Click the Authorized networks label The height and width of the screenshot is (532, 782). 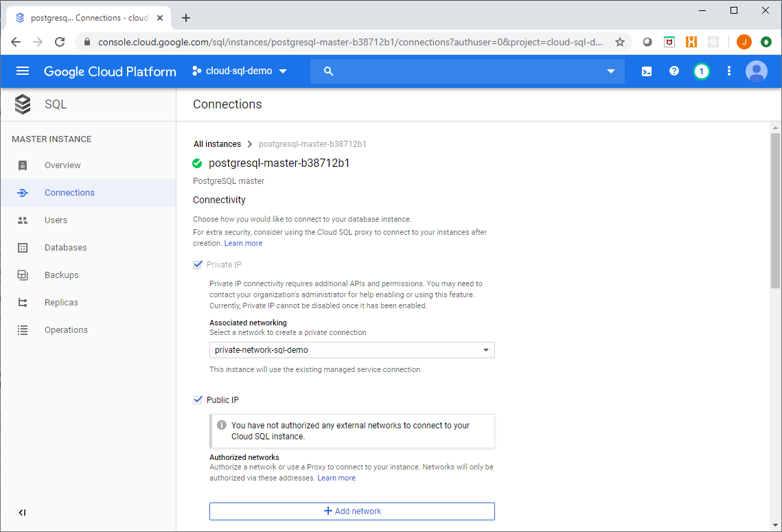(244, 457)
